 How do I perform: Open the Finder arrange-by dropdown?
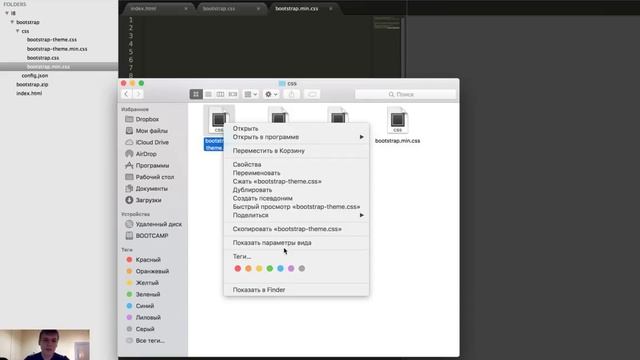point(251,94)
